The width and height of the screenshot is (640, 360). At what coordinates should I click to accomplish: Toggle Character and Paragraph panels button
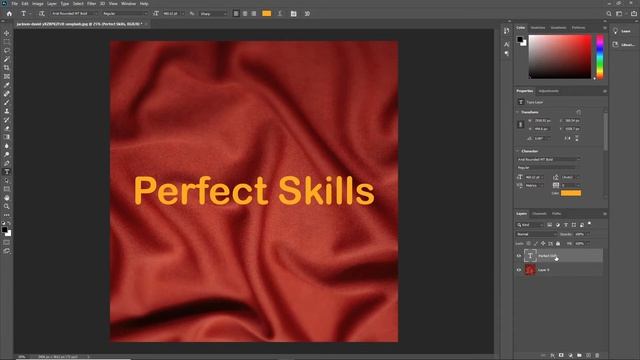pos(293,13)
